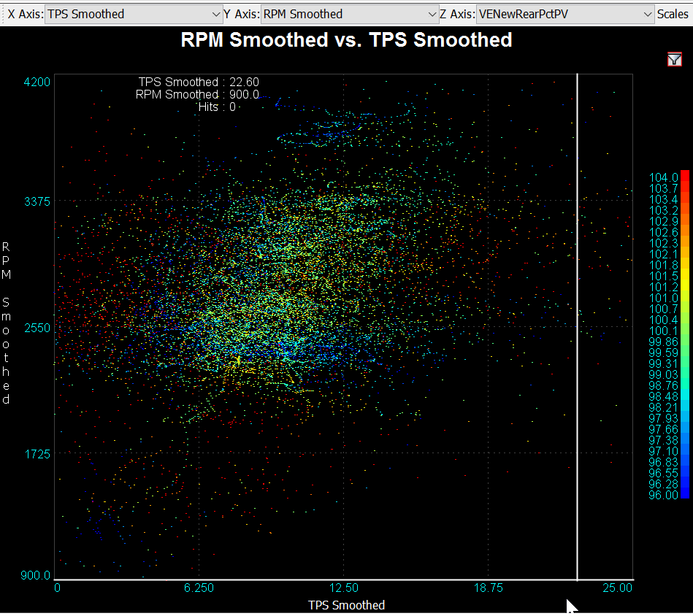This screenshot has height=616, width=693.
Task: Click the chart title RPM Smoothed vs. TPS Smoothed
Action: point(346,40)
